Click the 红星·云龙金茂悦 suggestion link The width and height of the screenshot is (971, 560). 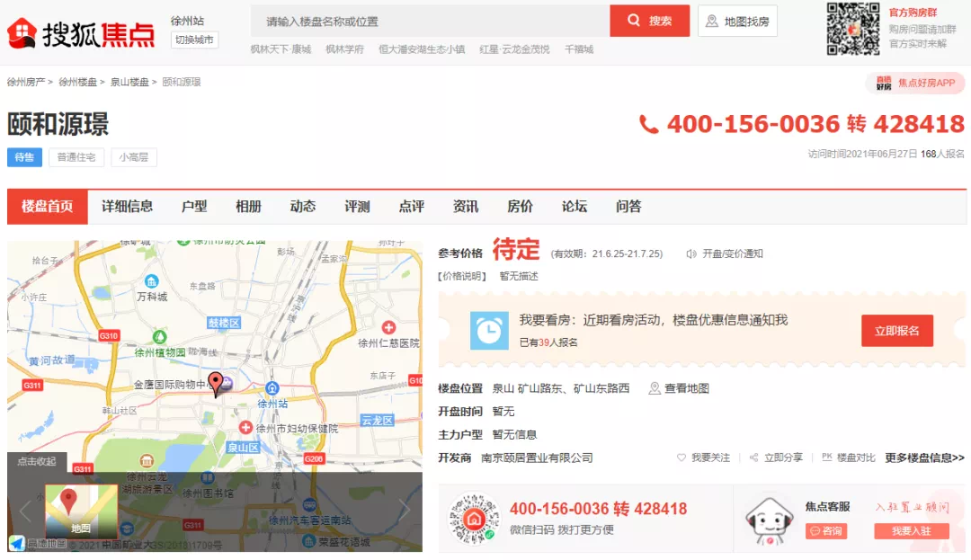click(x=514, y=49)
